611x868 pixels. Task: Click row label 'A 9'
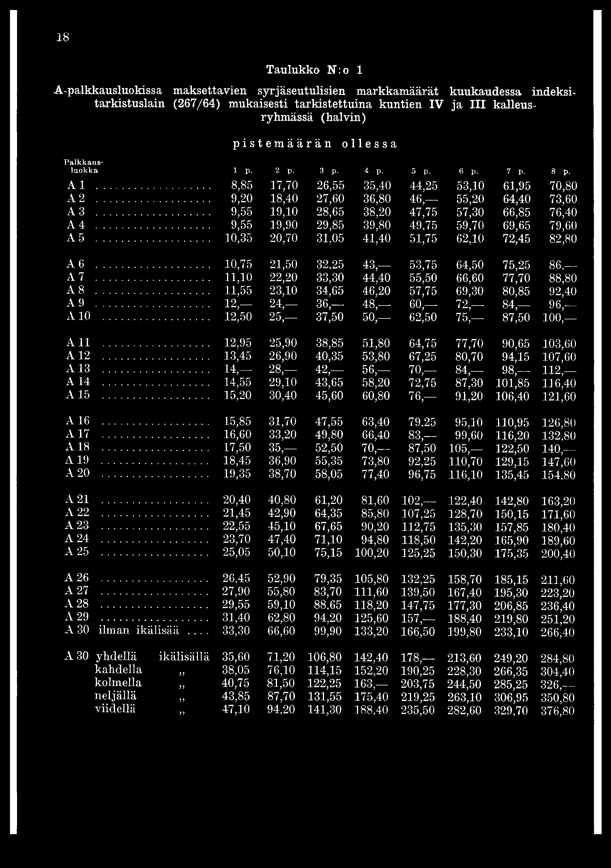(75, 303)
